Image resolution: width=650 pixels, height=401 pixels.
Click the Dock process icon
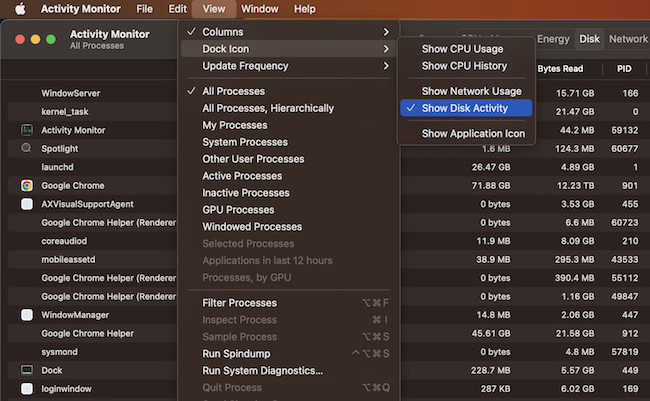click(x=27, y=370)
